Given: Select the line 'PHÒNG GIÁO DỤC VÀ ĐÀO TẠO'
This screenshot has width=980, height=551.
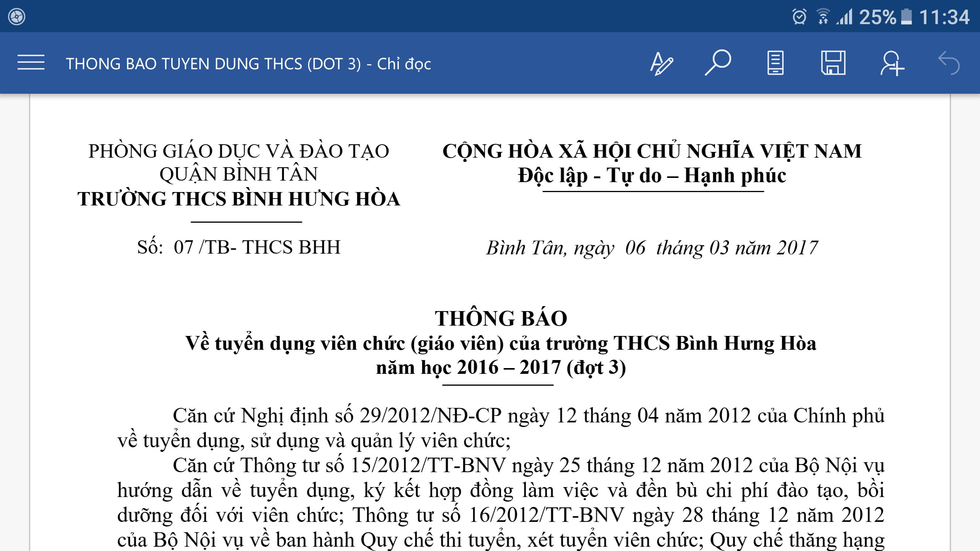Looking at the screenshot, I should tap(239, 151).
